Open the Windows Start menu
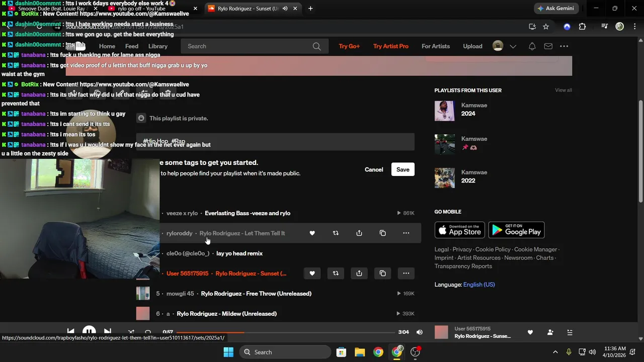The width and height of the screenshot is (644, 362). 228,352
